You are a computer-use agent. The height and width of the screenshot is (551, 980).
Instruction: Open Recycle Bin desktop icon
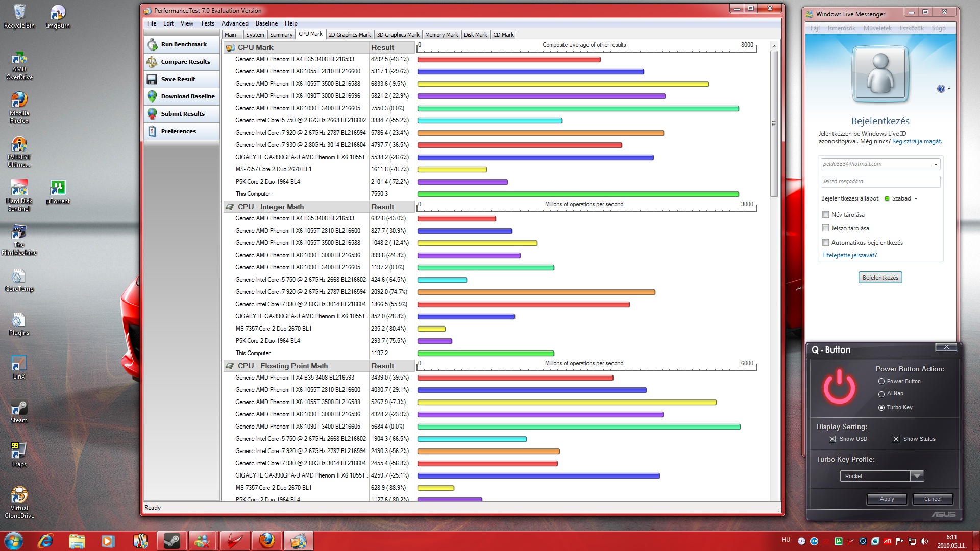tap(19, 16)
